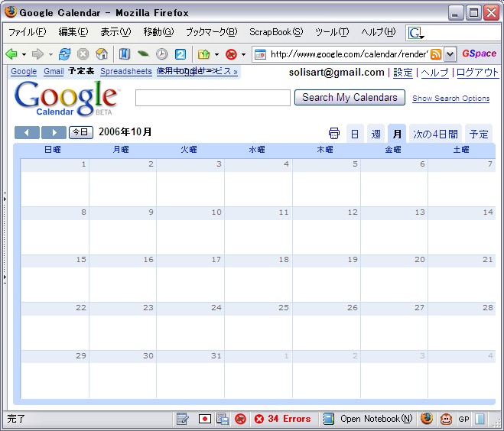Viewport: 504px width, 431px height.
Task: Click the RSS feed icon in address bar
Action: point(436,54)
